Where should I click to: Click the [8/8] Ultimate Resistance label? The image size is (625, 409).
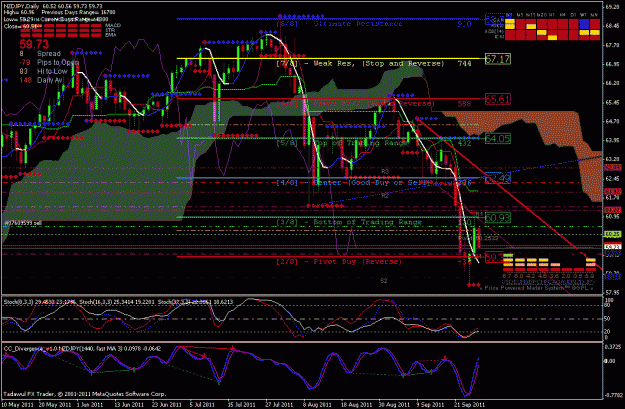339,24
